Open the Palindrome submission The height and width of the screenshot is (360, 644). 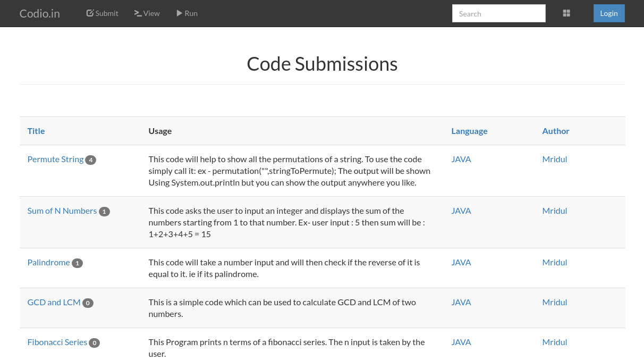pyautogui.click(x=49, y=262)
